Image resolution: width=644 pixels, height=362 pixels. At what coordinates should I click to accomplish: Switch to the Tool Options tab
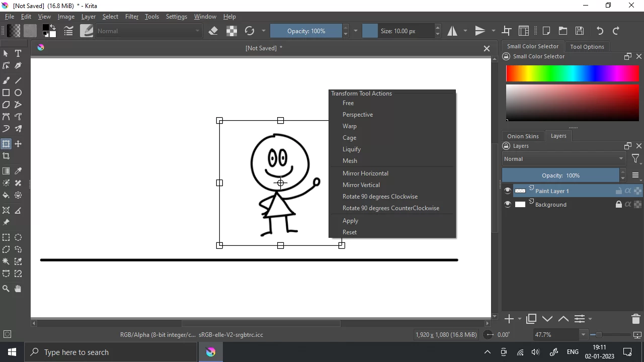tap(587, 46)
